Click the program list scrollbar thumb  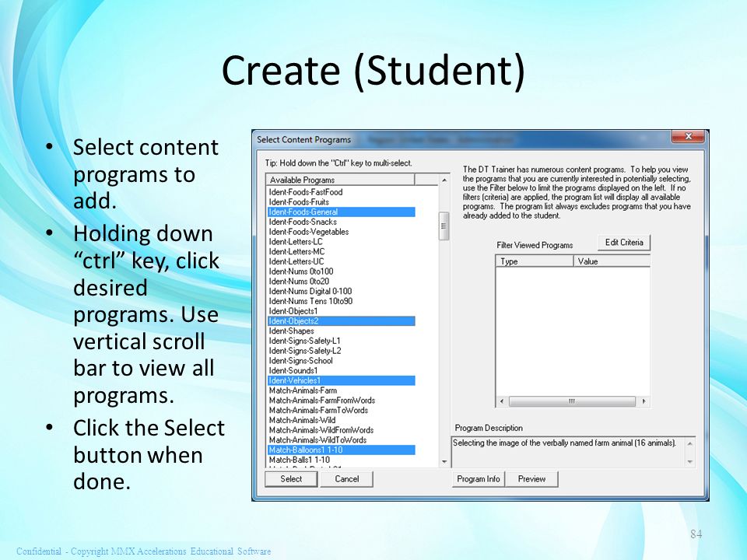pos(444,226)
